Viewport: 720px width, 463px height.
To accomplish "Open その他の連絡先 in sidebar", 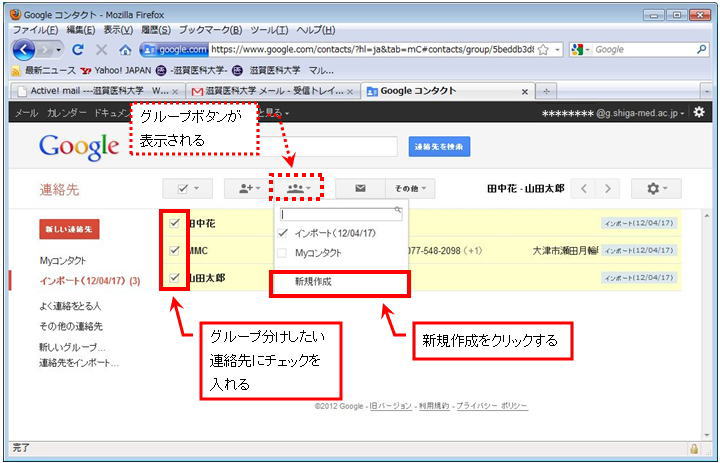I will click(71, 327).
